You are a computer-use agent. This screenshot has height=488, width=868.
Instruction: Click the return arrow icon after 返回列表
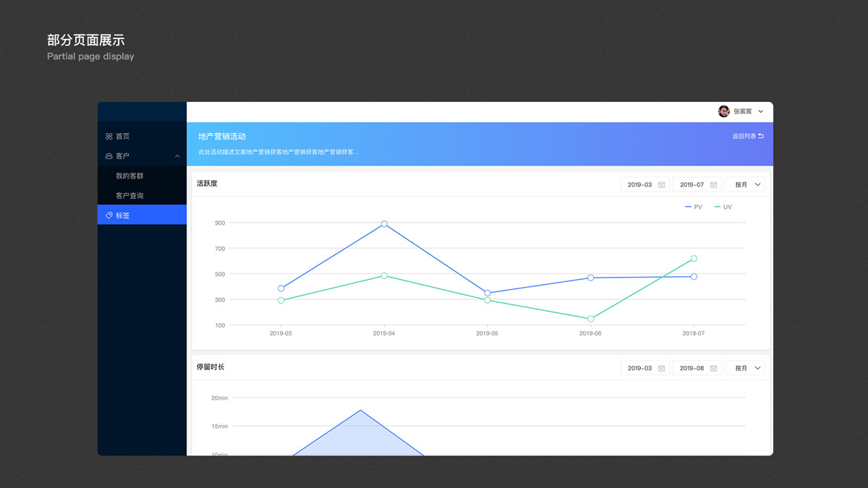(x=761, y=136)
